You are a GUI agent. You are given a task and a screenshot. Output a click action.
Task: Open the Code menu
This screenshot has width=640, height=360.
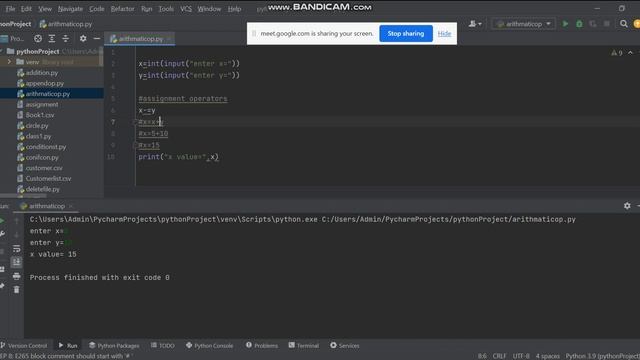(97, 9)
